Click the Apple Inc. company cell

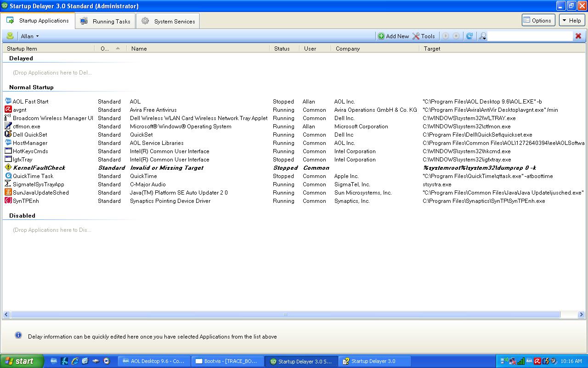(346, 176)
